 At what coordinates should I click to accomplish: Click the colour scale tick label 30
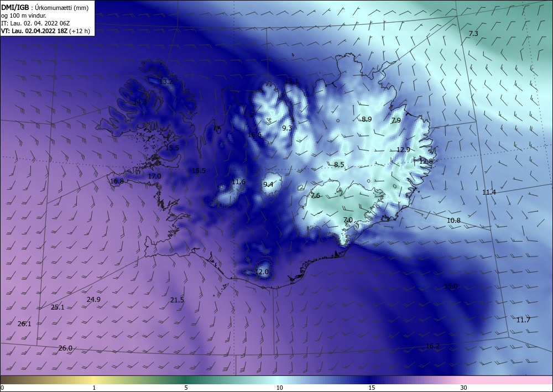[x=464, y=388]
